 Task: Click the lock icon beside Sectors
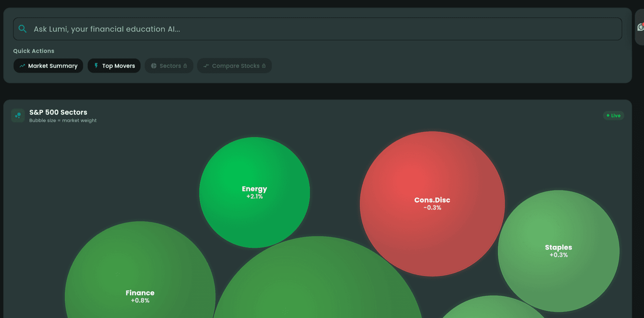tap(185, 66)
